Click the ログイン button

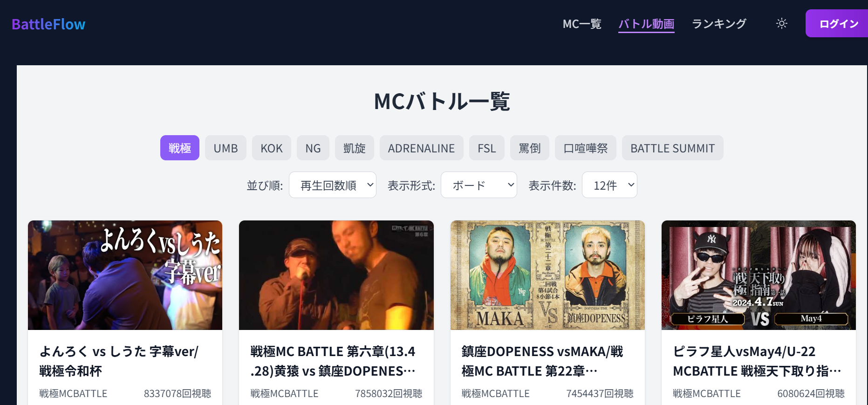point(838,23)
